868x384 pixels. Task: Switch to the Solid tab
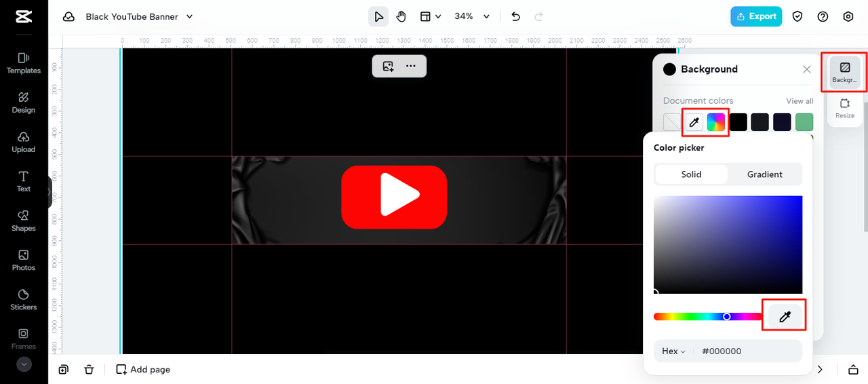point(691,174)
